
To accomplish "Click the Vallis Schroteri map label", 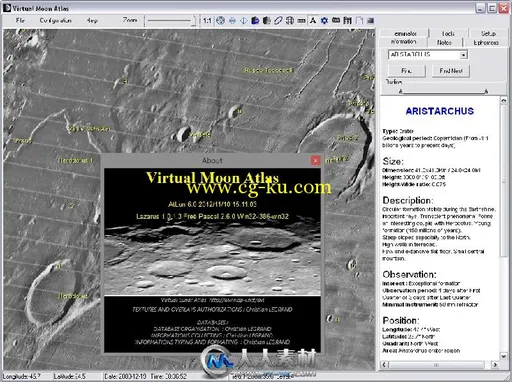I will tap(89, 128).
